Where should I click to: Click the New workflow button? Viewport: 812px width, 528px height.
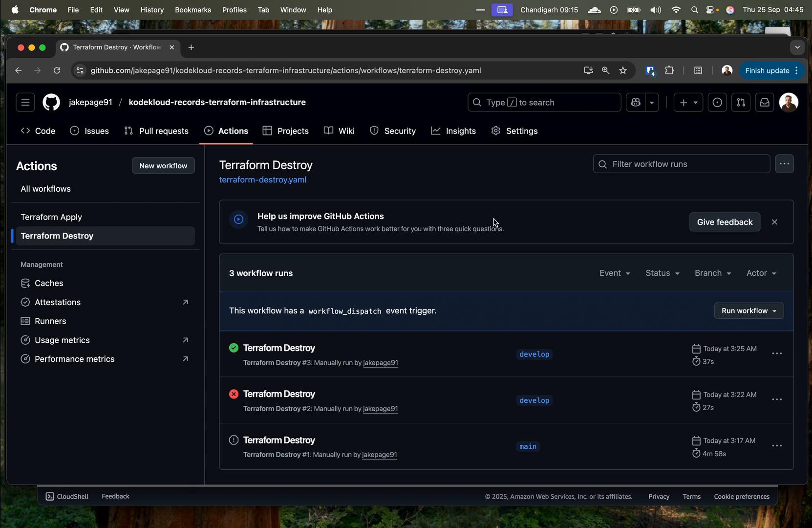pos(163,166)
